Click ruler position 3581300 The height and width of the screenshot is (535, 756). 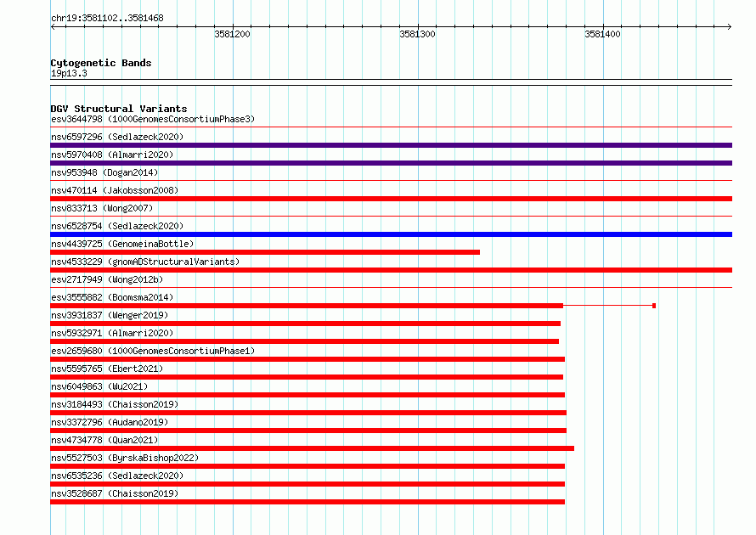point(418,34)
